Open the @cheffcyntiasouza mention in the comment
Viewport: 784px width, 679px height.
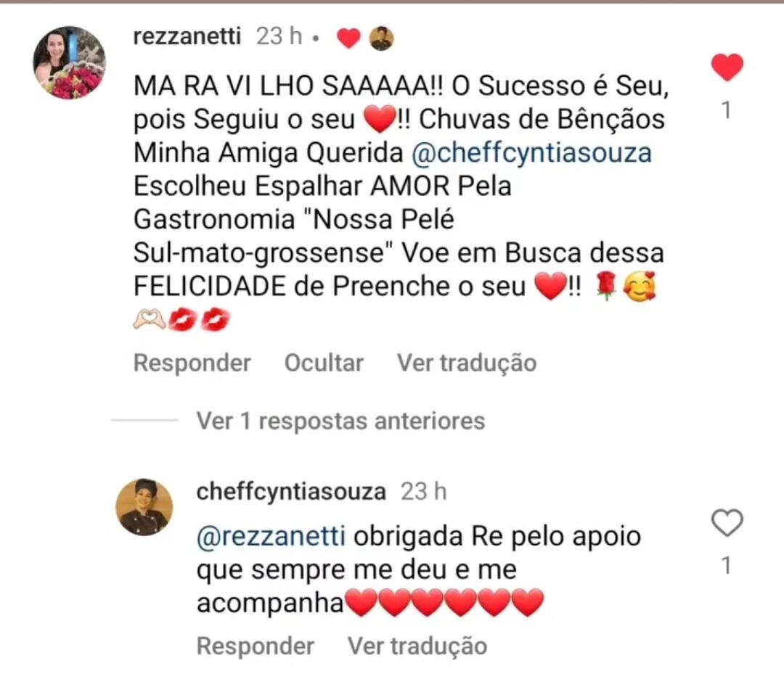point(531,153)
